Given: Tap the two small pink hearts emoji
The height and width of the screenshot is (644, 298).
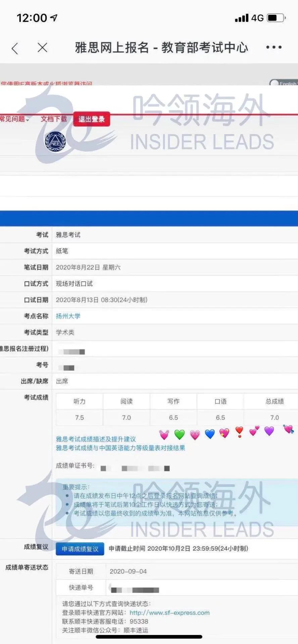Looking at the screenshot, I should [254, 431].
